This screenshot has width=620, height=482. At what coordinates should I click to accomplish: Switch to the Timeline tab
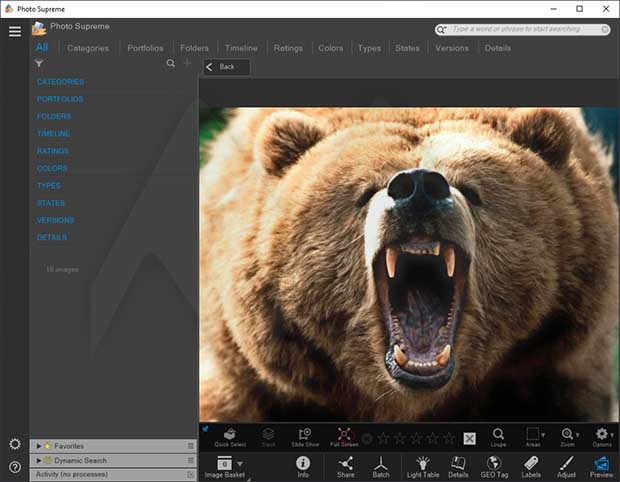pos(241,48)
